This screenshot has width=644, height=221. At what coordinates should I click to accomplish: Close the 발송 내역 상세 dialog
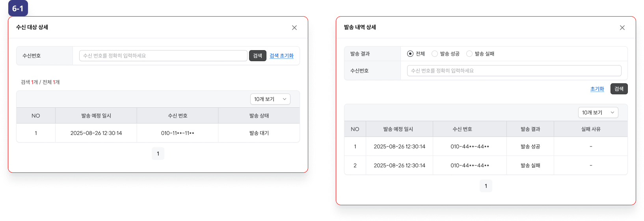[622, 28]
